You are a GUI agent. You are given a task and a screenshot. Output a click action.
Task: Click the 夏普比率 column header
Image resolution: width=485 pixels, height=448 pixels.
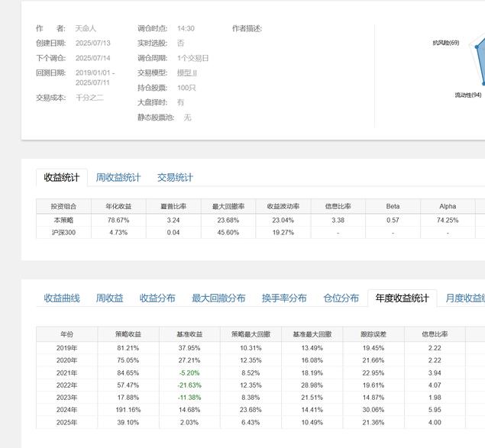pyautogui.click(x=173, y=206)
